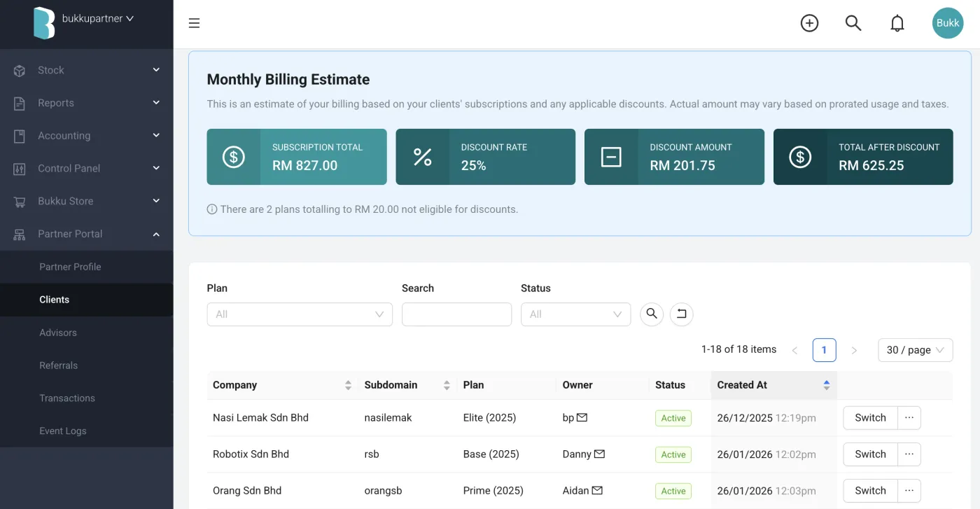Screen dimensions: 980x509
Task: Click Switch for Orang Sdn Bhd
Action: click(870, 490)
